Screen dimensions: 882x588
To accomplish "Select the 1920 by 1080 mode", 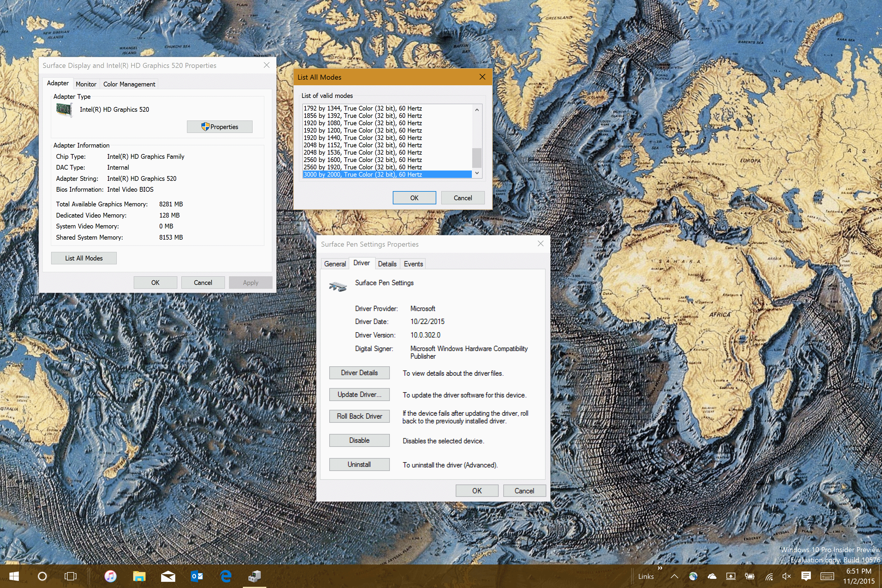I will 387,123.
